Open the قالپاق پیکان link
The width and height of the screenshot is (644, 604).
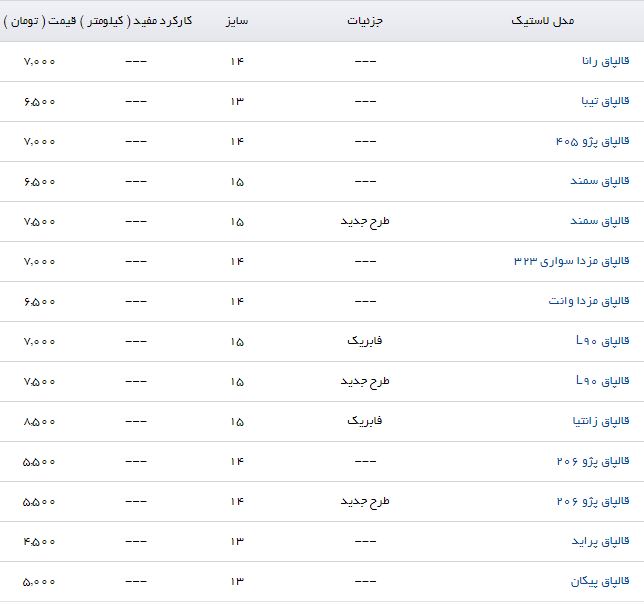(x=600, y=581)
